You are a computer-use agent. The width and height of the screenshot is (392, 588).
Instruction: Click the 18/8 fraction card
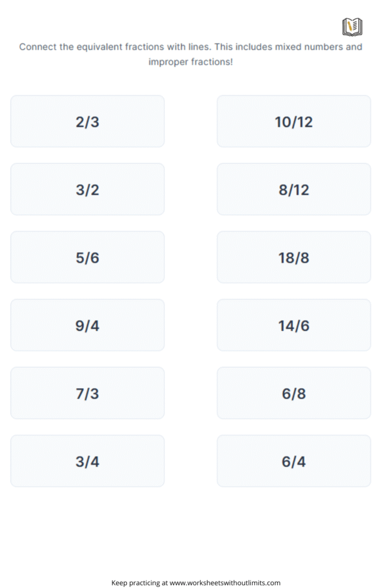coord(294,257)
